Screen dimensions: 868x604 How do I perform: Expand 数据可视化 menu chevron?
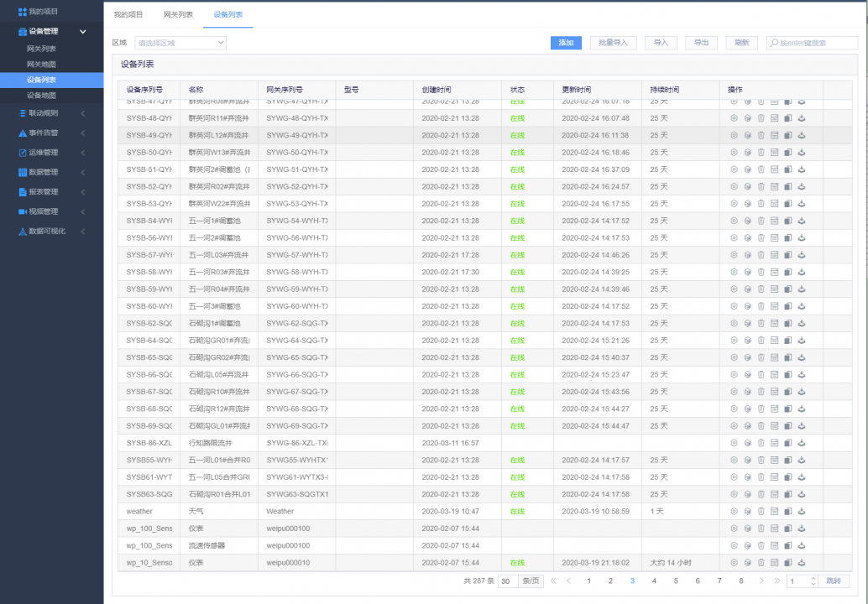tap(83, 232)
